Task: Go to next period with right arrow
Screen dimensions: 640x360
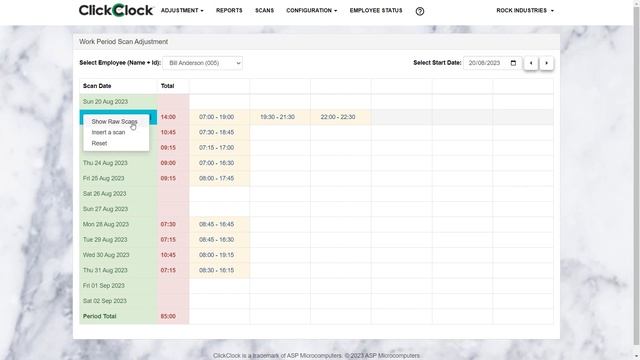Action: click(x=547, y=63)
